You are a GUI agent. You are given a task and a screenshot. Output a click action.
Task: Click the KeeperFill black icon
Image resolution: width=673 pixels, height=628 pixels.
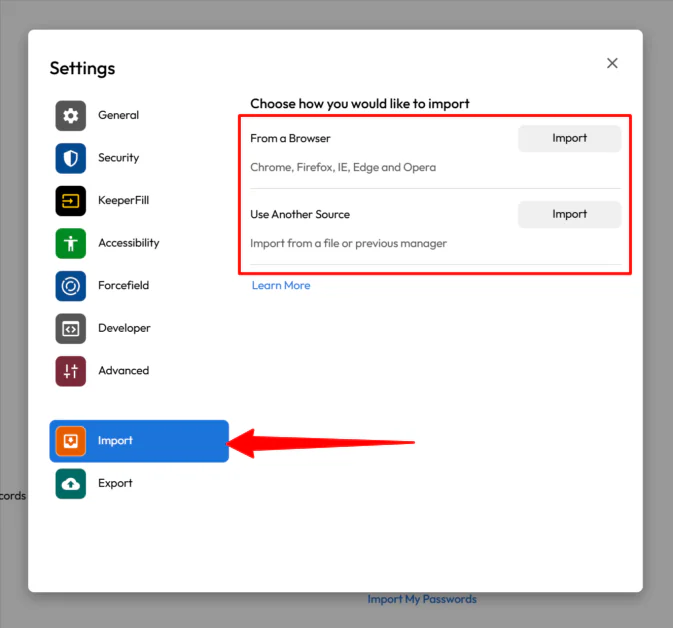70,200
